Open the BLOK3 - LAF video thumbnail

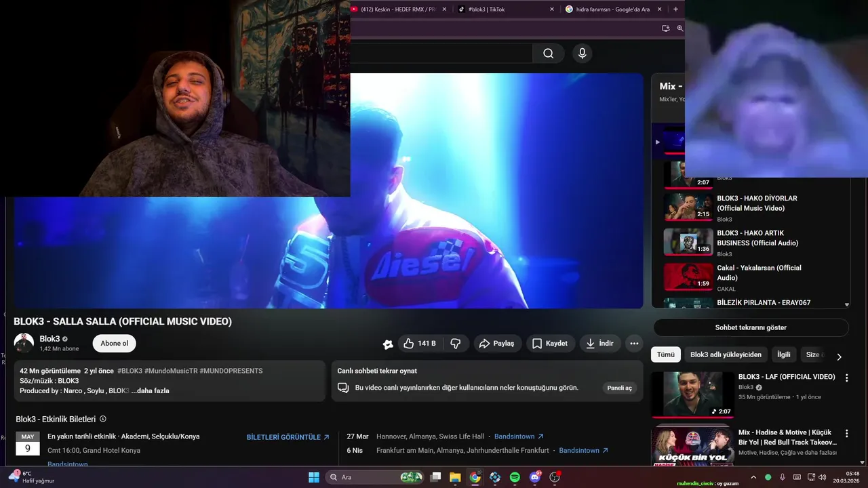coord(692,394)
